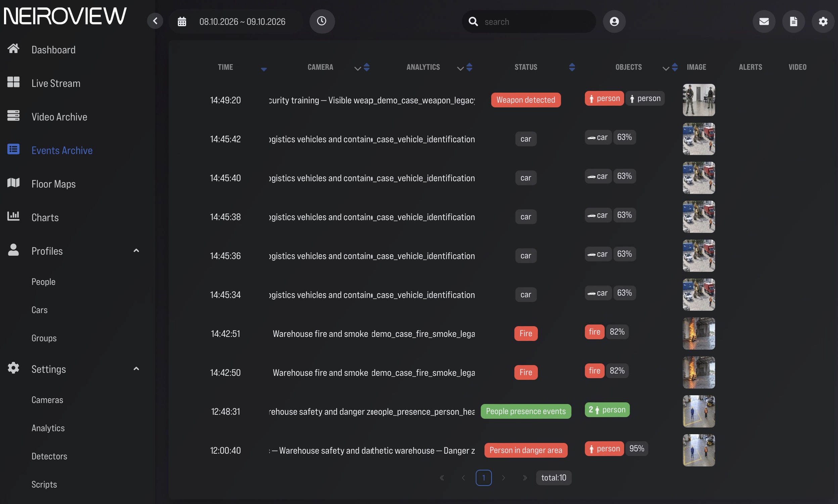Click the Live Stream grid icon
This screenshot has height=504, width=838.
[x=13, y=82]
